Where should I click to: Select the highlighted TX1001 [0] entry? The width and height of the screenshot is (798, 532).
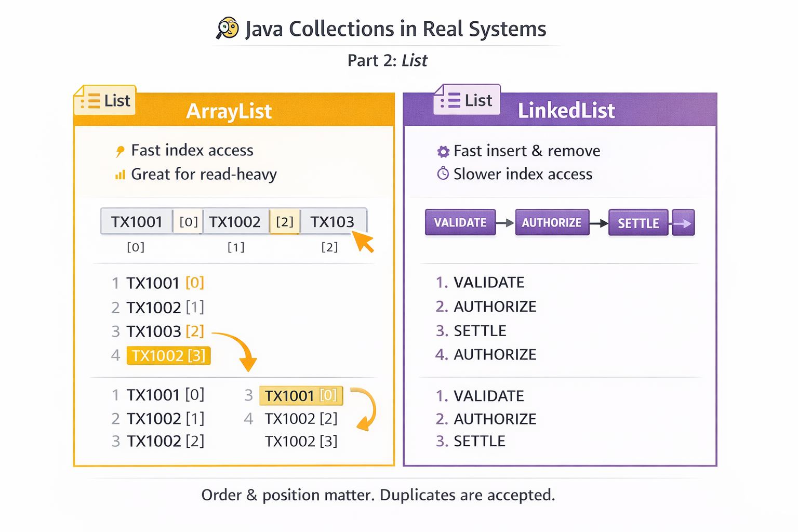coord(301,395)
